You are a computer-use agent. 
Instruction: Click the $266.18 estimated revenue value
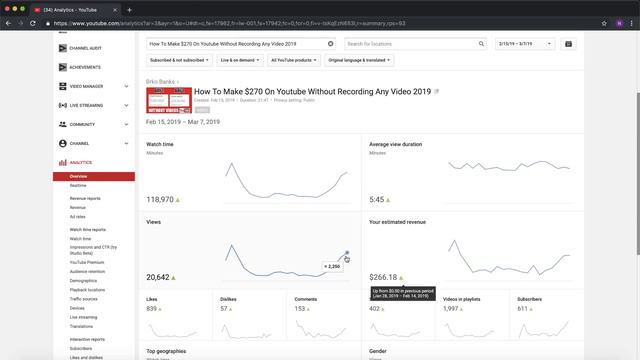pos(383,277)
